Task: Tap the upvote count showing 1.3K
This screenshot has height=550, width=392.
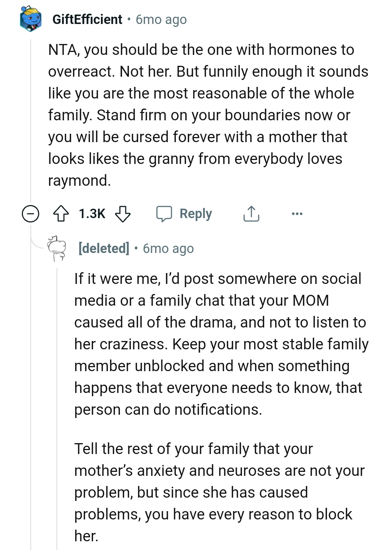Action: [92, 214]
